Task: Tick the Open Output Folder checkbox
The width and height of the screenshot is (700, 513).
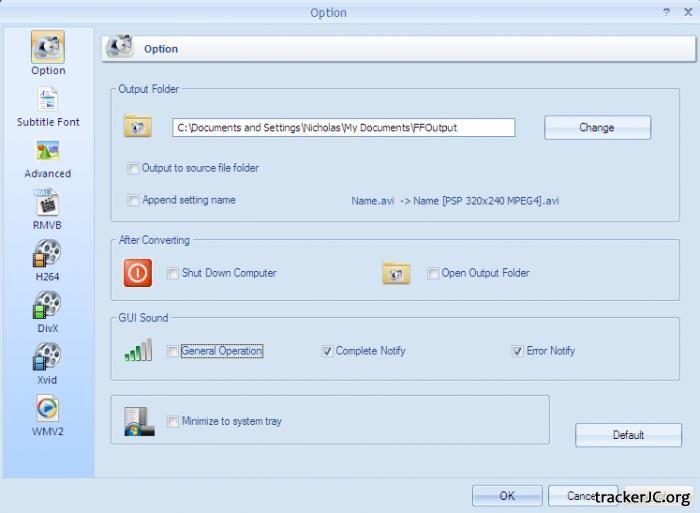Action: coord(433,273)
